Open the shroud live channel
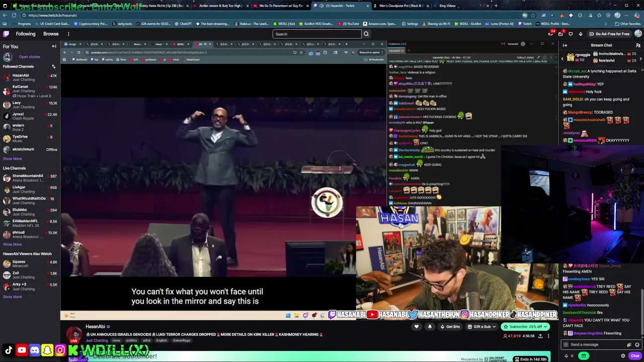 point(30,234)
